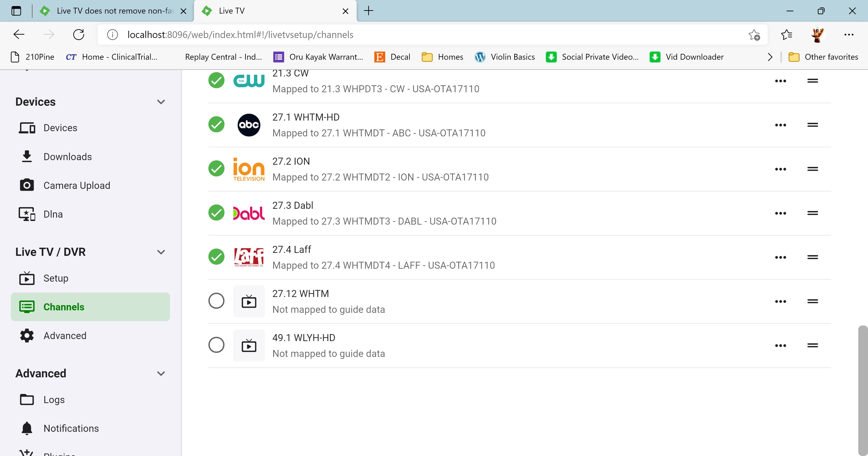Collapse the Advanced sidebar section

[x=161, y=373]
